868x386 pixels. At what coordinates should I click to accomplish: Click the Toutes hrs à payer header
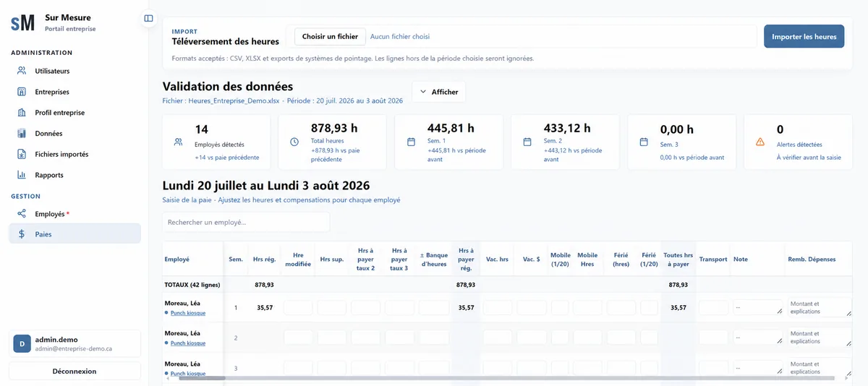678,260
